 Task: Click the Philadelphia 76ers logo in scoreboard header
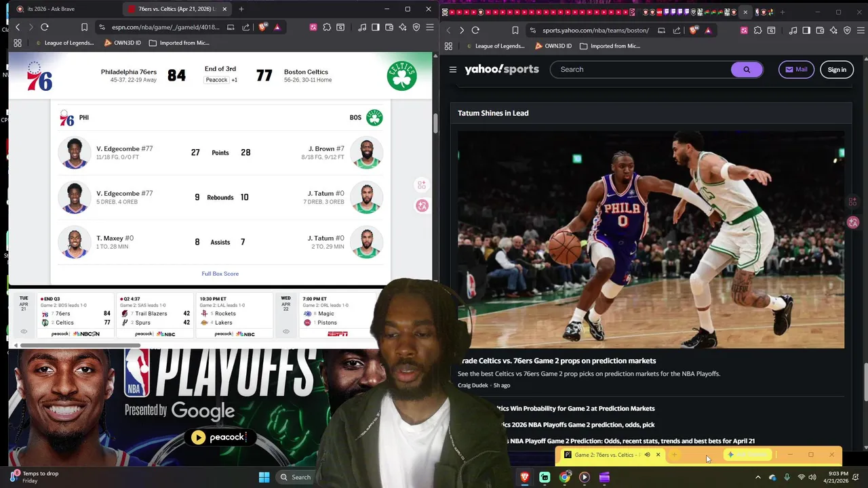pyautogui.click(x=39, y=76)
